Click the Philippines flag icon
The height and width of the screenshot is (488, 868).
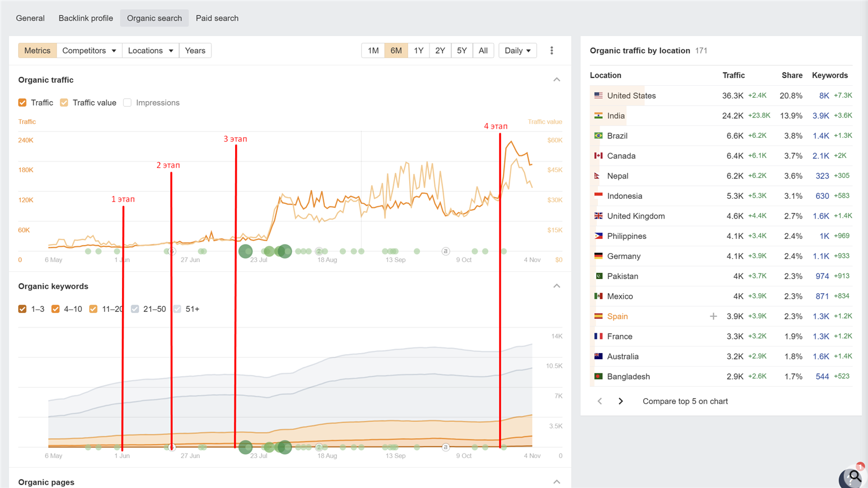(598, 236)
